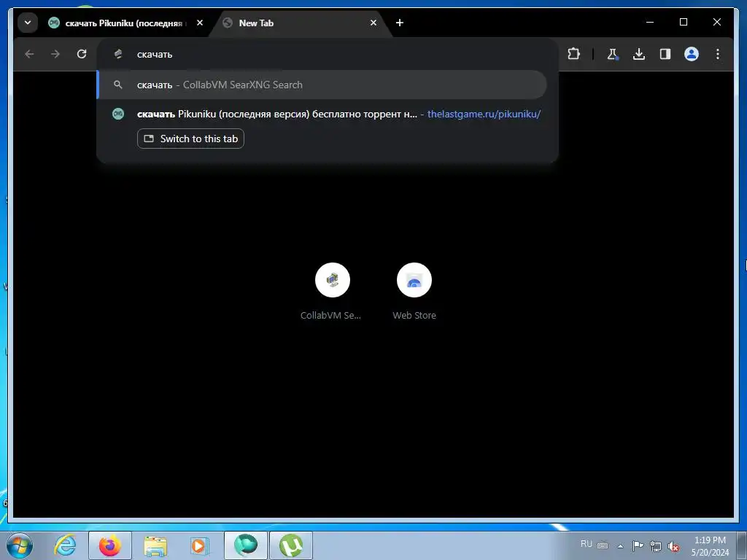The width and height of the screenshot is (747, 560).
Task: Close the New Tab tab
Action: (x=373, y=23)
